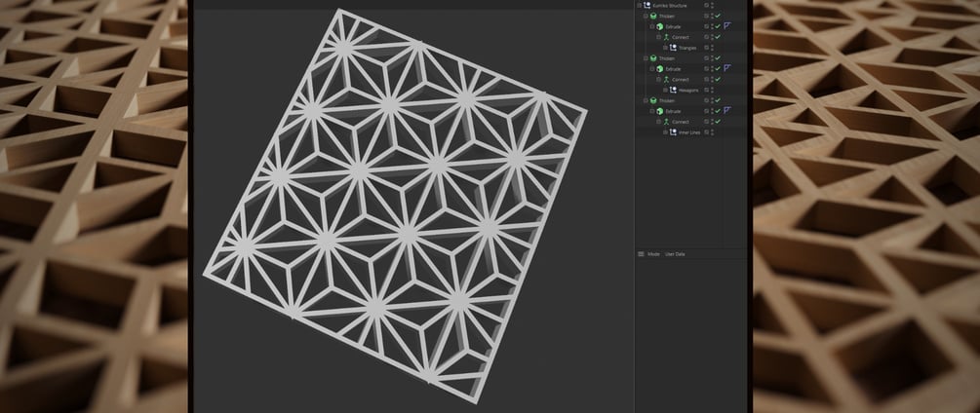Click the Triangles object icon
Image resolution: width=980 pixels, height=413 pixels.
click(x=673, y=48)
